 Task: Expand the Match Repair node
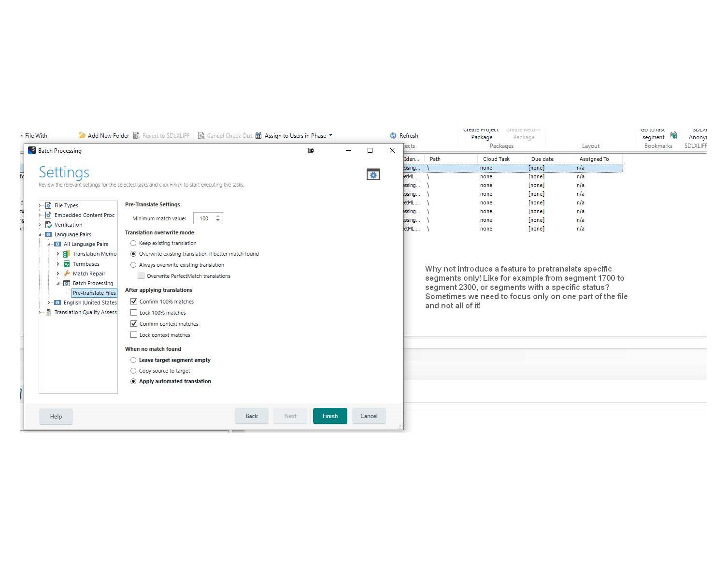click(58, 274)
